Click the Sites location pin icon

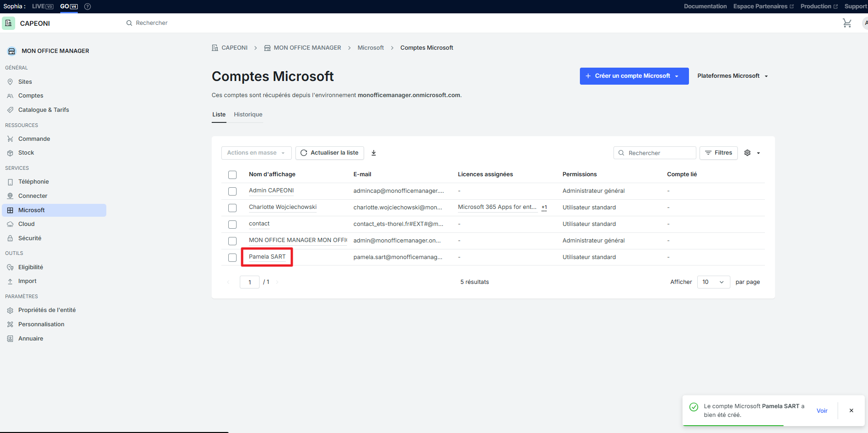click(10, 82)
